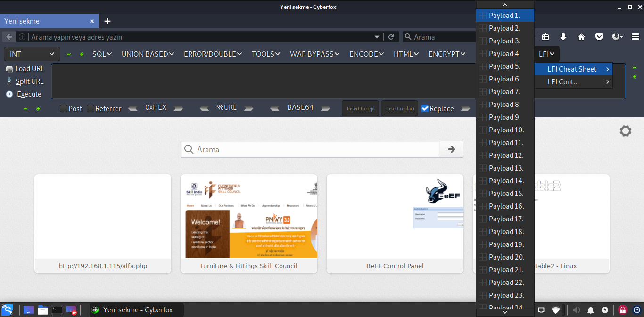
Task: Open the BeEF Control Panel thumbnail
Action: point(395,223)
